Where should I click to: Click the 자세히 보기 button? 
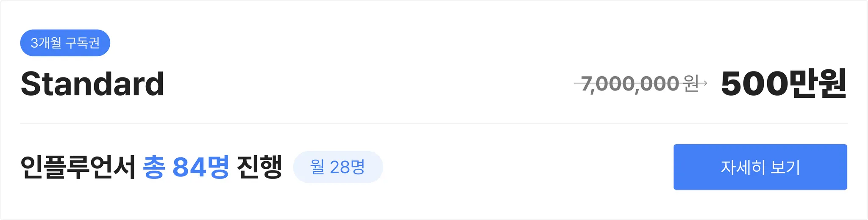point(760,167)
